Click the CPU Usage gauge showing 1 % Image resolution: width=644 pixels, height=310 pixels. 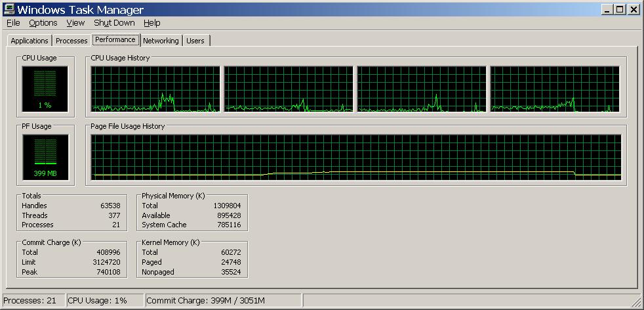point(45,89)
